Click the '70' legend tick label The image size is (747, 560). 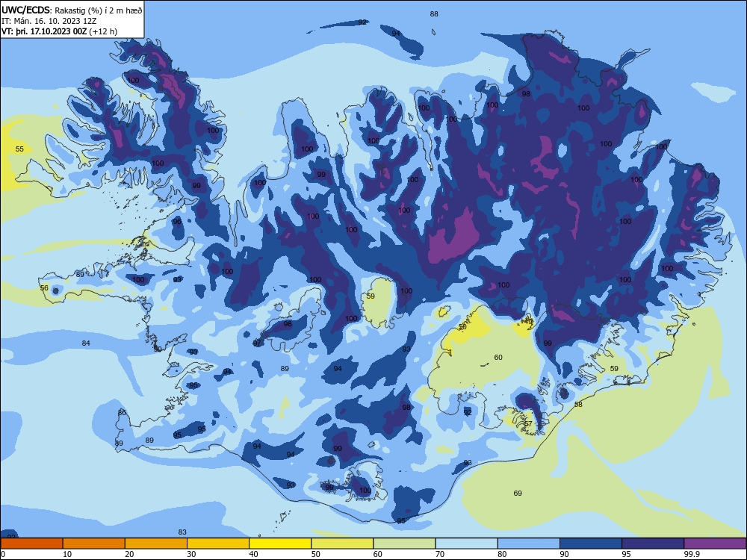point(440,554)
